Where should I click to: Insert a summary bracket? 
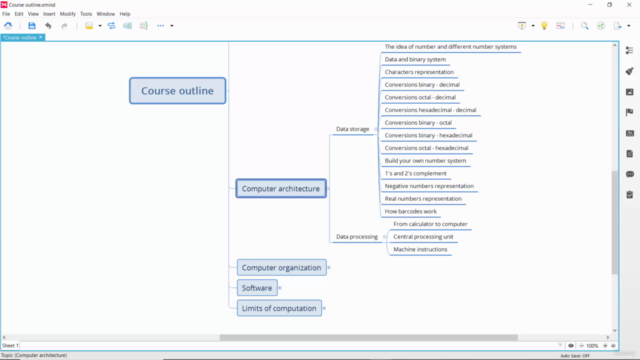(x=143, y=26)
